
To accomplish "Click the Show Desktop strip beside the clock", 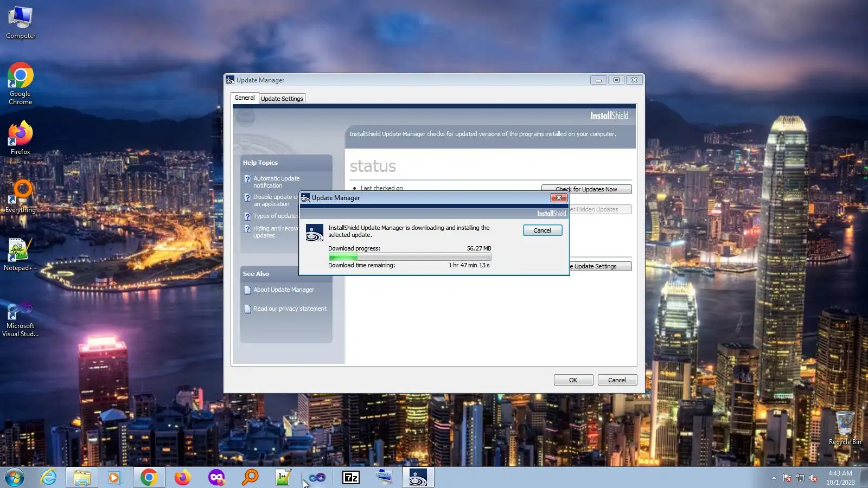I will tap(864, 478).
